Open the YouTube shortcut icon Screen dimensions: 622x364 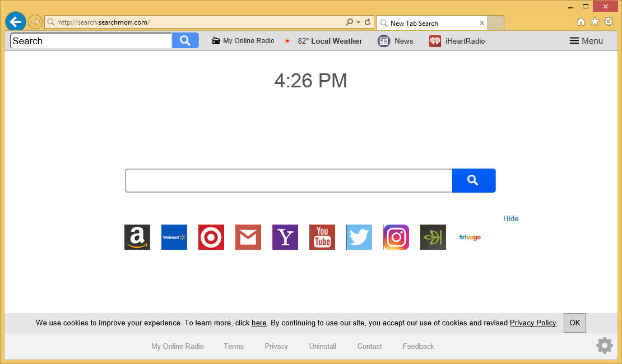coord(322,237)
